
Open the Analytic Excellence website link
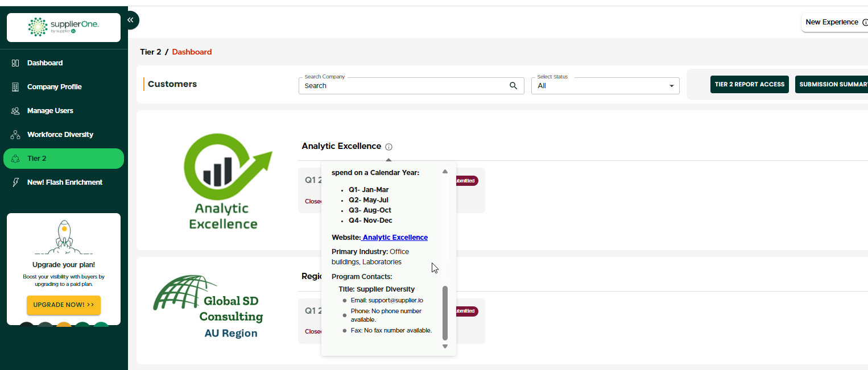(395, 238)
